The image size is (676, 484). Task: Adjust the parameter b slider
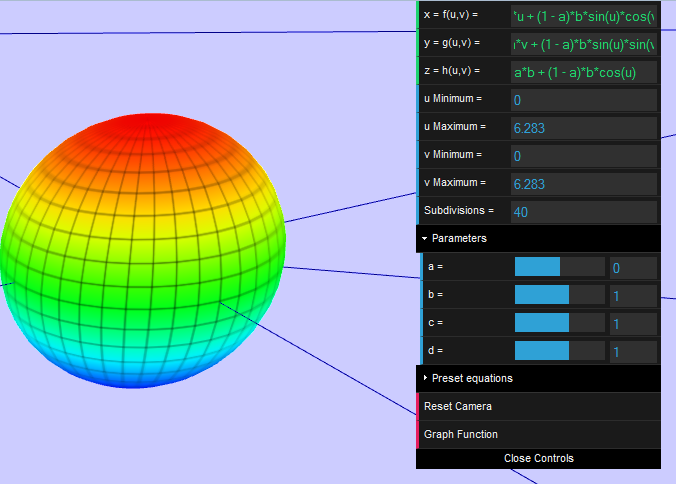[559, 295]
